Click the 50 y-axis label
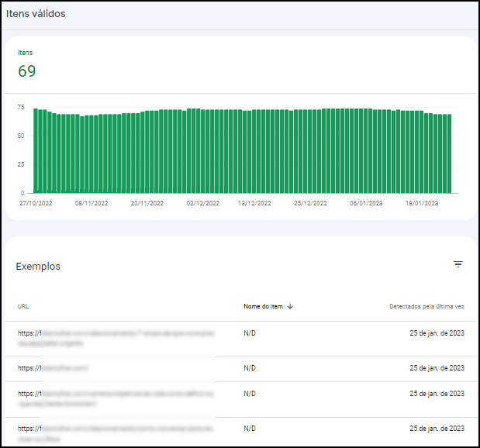The image size is (480, 448). 21,136
